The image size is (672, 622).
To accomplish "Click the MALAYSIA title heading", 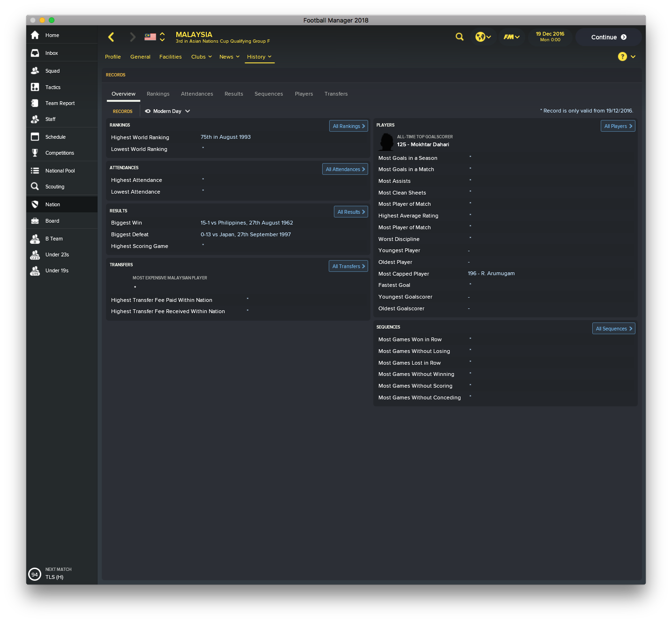I will (194, 34).
